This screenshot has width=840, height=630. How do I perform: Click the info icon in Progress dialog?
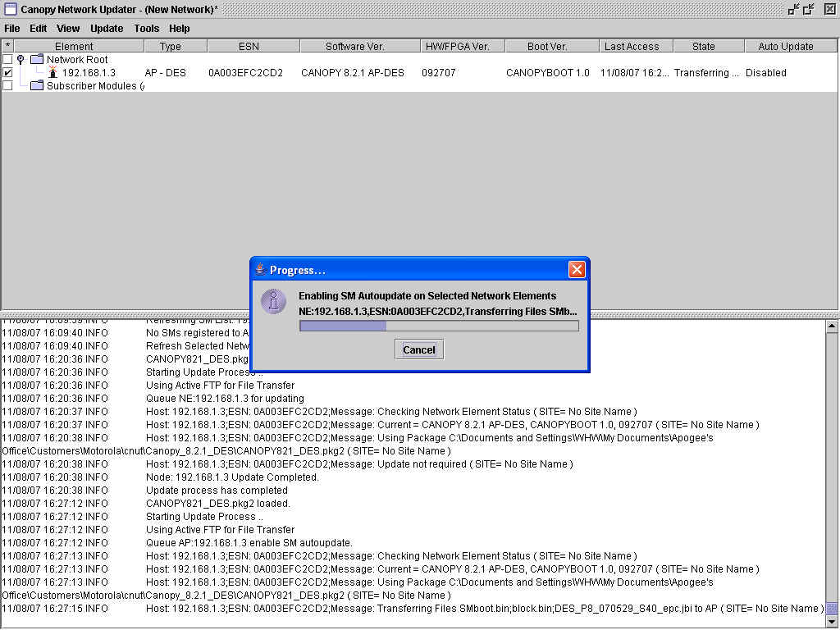click(x=273, y=301)
